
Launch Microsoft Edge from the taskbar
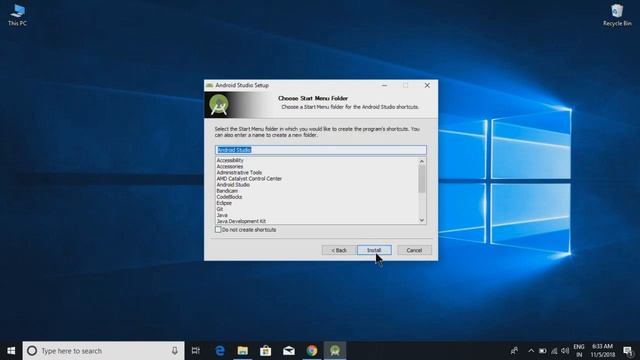(220, 351)
